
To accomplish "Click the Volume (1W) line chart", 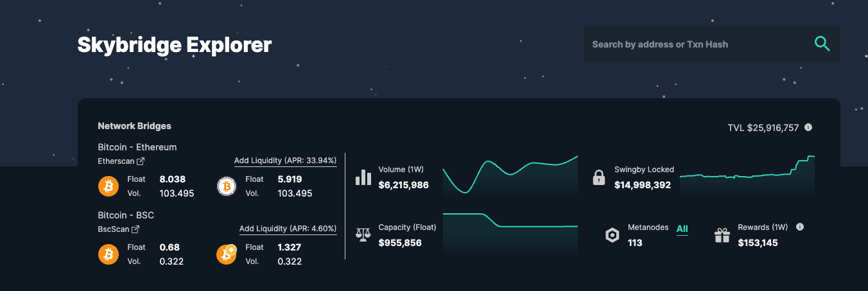I will click(510, 175).
